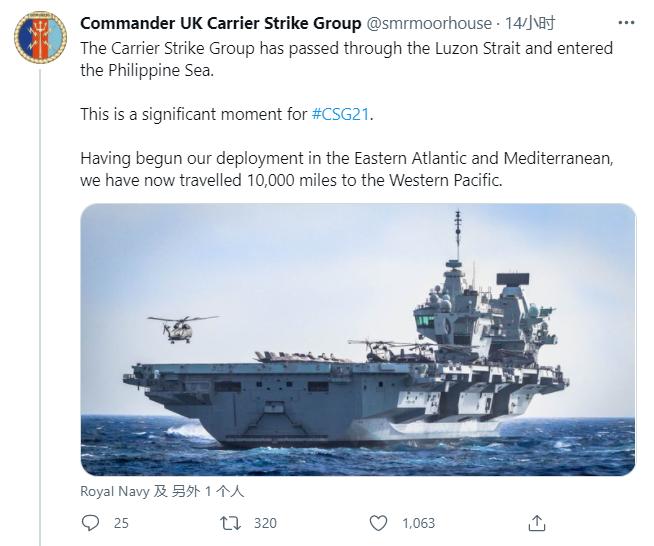
Task: Click the reply count 25
Action: (x=121, y=523)
